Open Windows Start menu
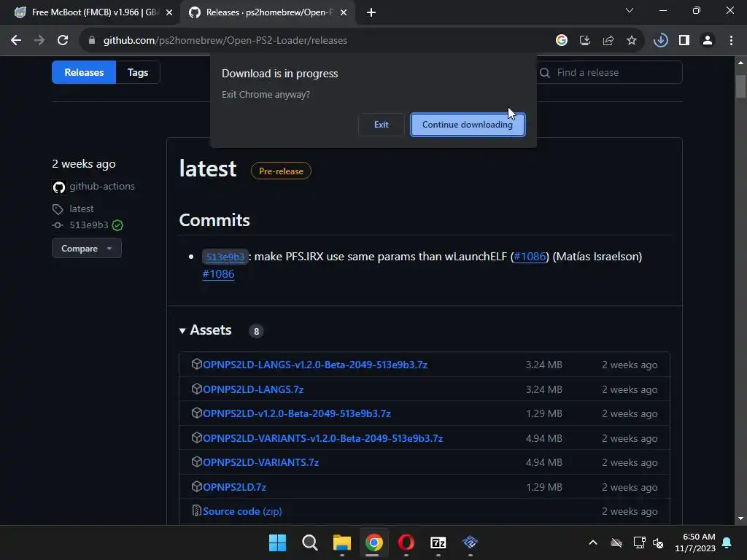The height and width of the screenshot is (560, 747). coord(277,542)
